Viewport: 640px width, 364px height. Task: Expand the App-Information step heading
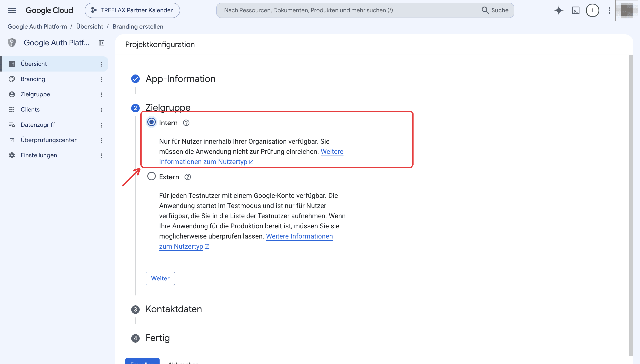180,79
